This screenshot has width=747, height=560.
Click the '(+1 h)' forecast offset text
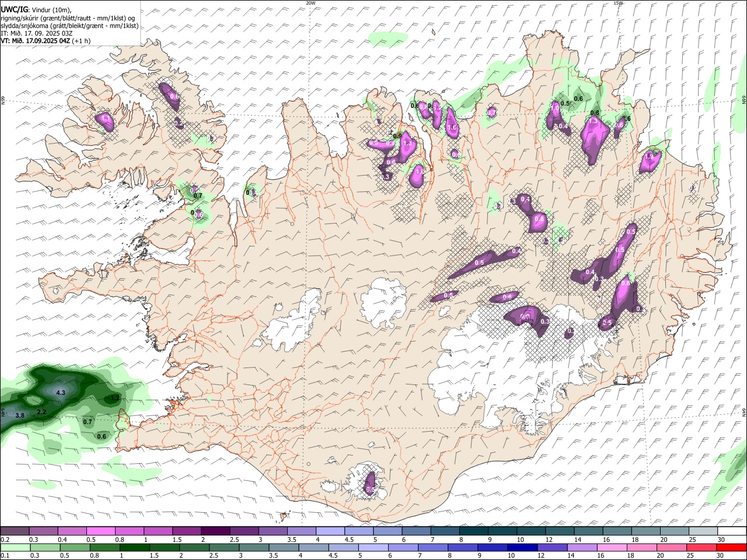pyautogui.click(x=82, y=41)
